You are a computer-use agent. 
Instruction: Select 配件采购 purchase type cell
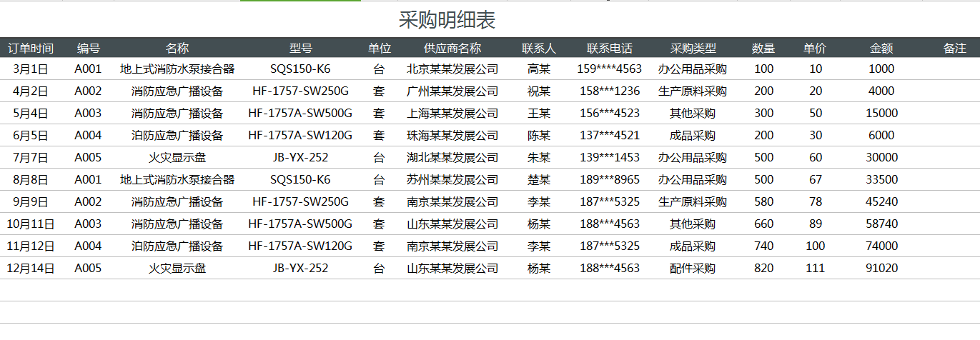click(x=693, y=269)
